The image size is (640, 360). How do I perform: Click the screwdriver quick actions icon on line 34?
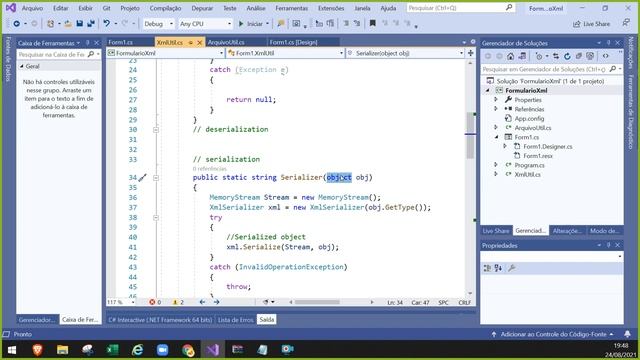(x=142, y=178)
